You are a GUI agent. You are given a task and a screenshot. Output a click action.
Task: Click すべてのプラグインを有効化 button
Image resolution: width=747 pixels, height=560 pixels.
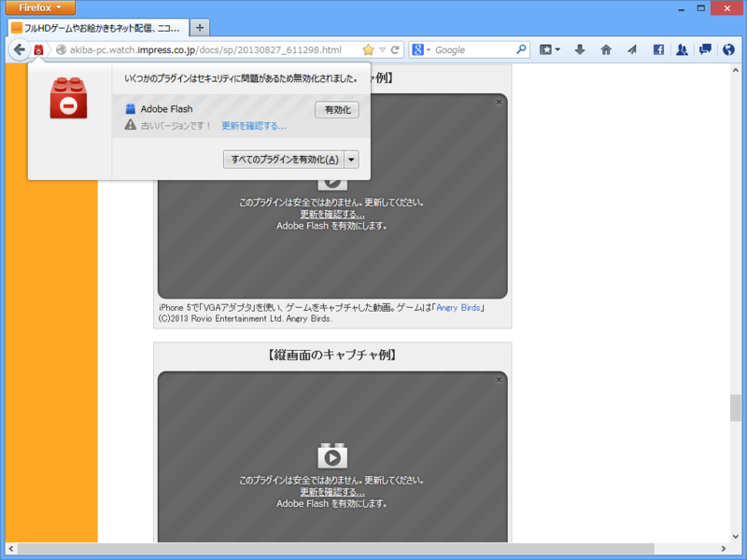tap(284, 160)
